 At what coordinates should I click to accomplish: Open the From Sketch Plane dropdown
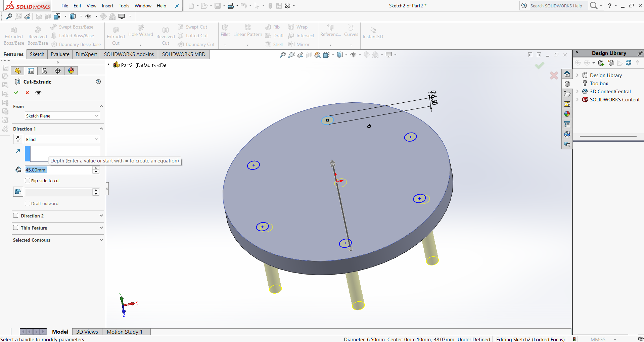tap(62, 116)
